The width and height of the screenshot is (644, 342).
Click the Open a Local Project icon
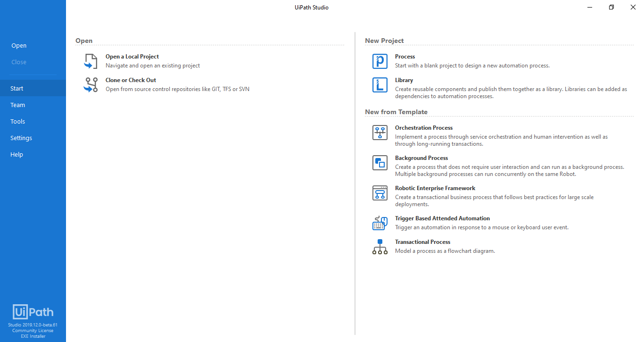[x=91, y=61]
